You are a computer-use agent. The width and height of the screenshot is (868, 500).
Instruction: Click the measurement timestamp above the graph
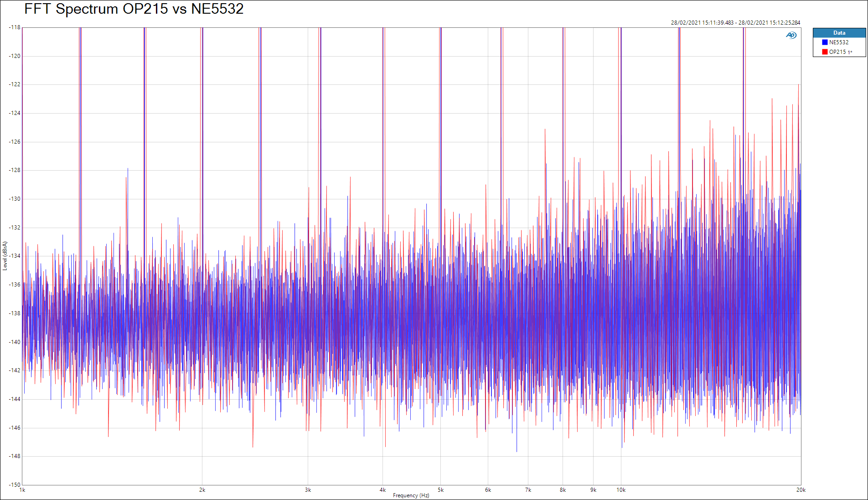[x=735, y=22]
